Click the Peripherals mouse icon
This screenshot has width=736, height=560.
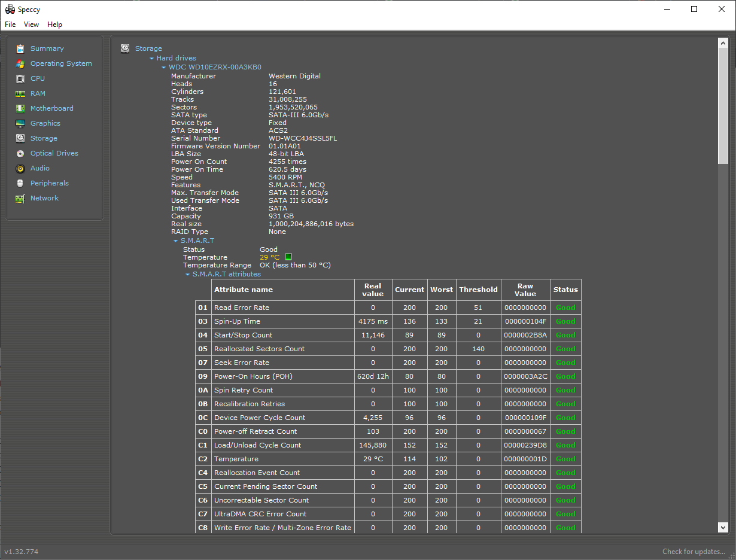coord(20,183)
